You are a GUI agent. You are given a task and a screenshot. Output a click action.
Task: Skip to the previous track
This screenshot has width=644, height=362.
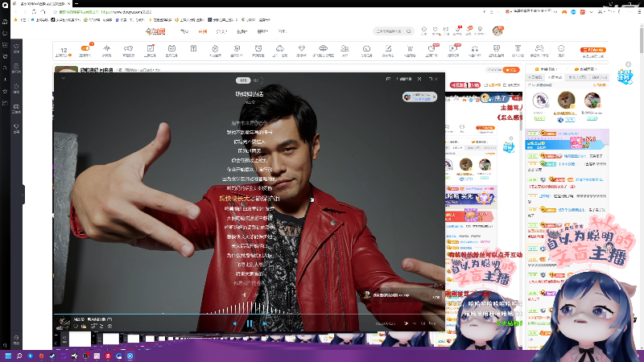click(234, 323)
